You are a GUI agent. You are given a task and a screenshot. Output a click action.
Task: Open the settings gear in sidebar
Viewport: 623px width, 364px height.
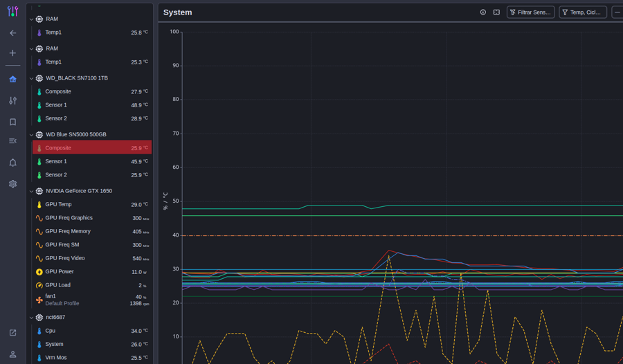[x=12, y=184]
